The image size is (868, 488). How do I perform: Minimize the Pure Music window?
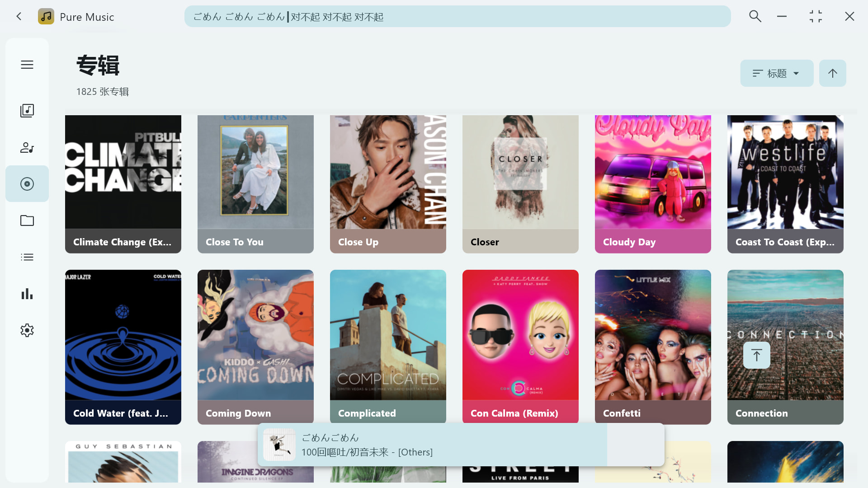click(782, 16)
